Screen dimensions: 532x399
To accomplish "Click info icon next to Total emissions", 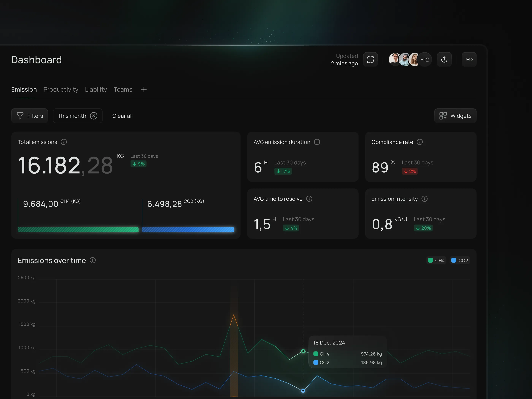I will (x=64, y=142).
